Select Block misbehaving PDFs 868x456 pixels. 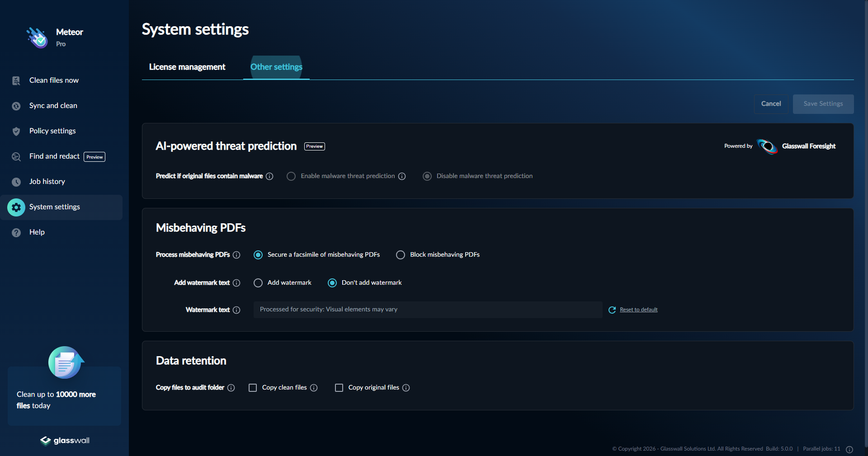click(401, 254)
